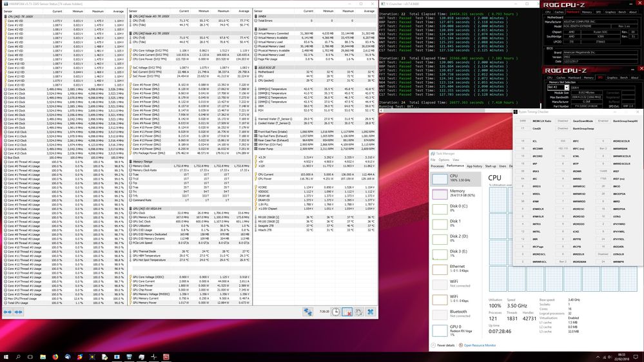This screenshot has width=644, height=362.
Task: Open the Slot #2 dropdown in CPU-Z
Action: (x=567, y=88)
